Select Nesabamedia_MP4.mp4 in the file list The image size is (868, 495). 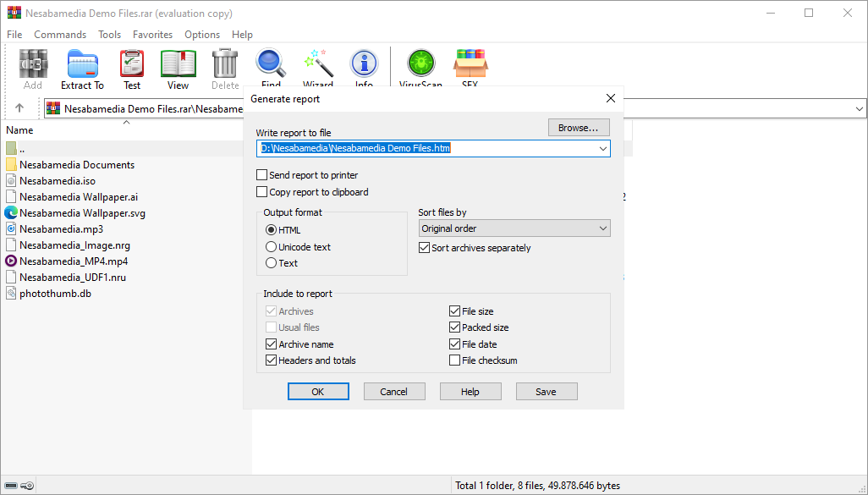74,261
